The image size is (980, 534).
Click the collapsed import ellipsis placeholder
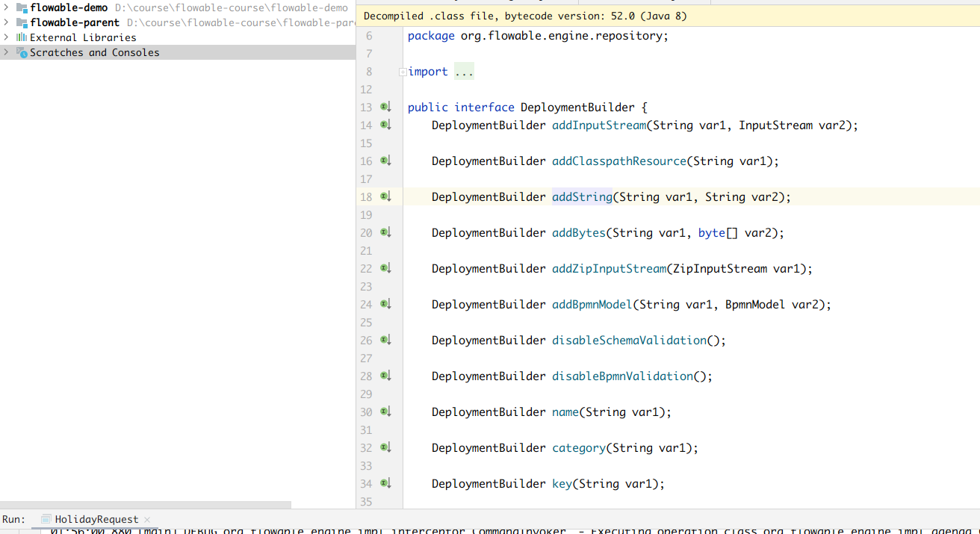[464, 72]
